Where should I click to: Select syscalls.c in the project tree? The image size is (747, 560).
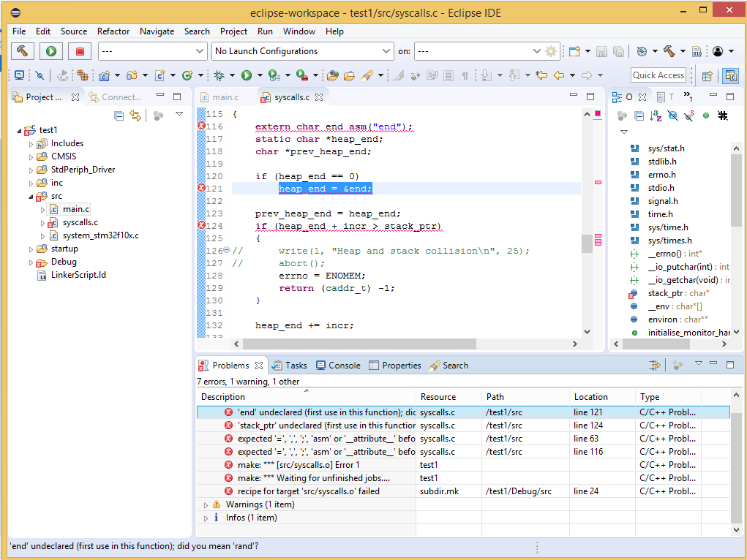(x=80, y=222)
